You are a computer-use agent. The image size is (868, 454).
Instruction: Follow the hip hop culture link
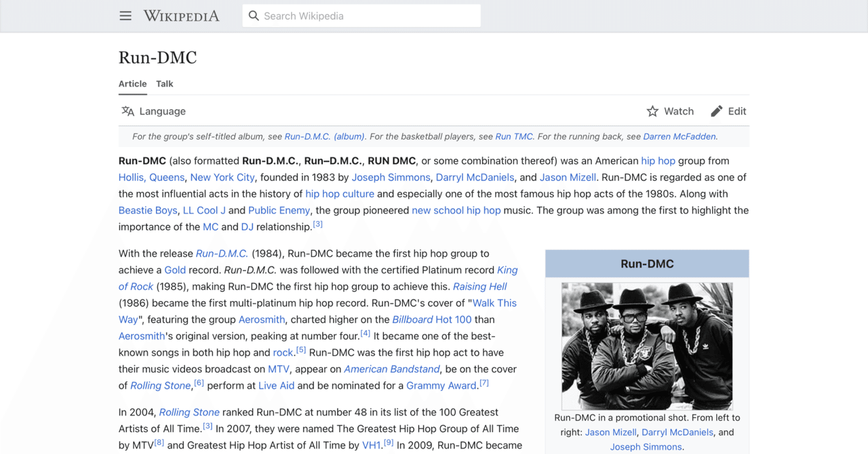[x=340, y=194]
